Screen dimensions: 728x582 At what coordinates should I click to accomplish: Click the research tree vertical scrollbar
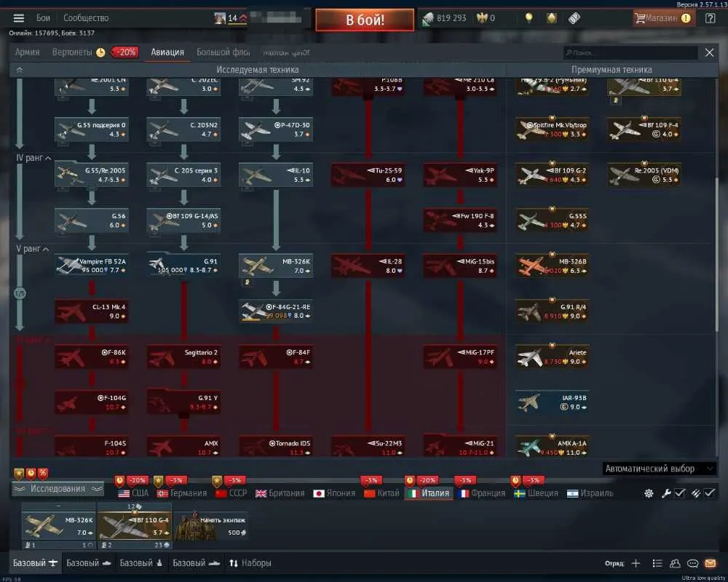click(716, 253)
